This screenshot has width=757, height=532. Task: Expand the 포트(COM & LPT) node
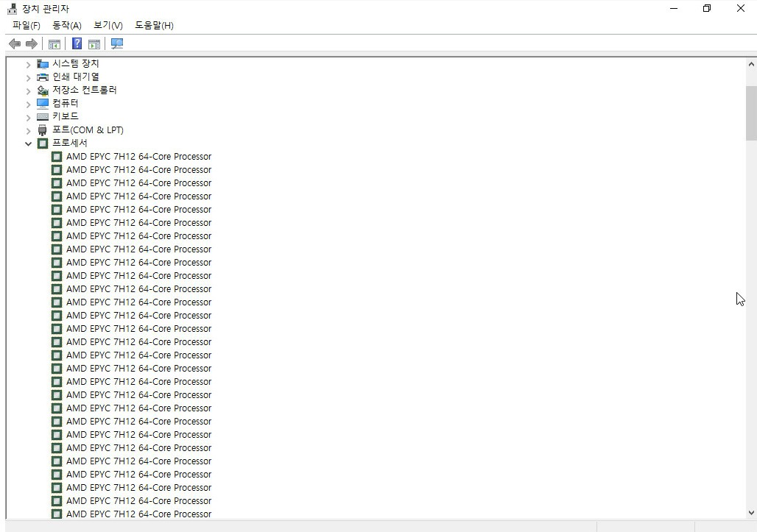pyautogui.click(x=28, y=130)
